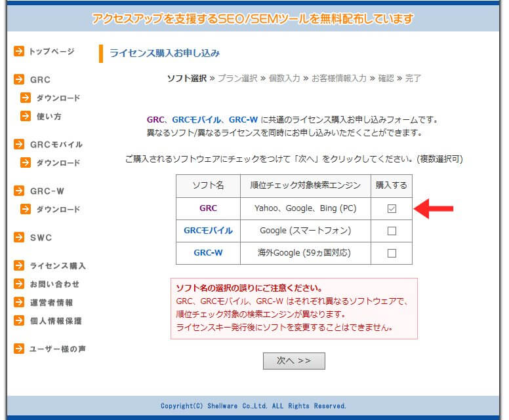This screenshot has width=509, height=420.
Task: Click GRC-W link in the intro paragraph
Action: tap(243, 120)
